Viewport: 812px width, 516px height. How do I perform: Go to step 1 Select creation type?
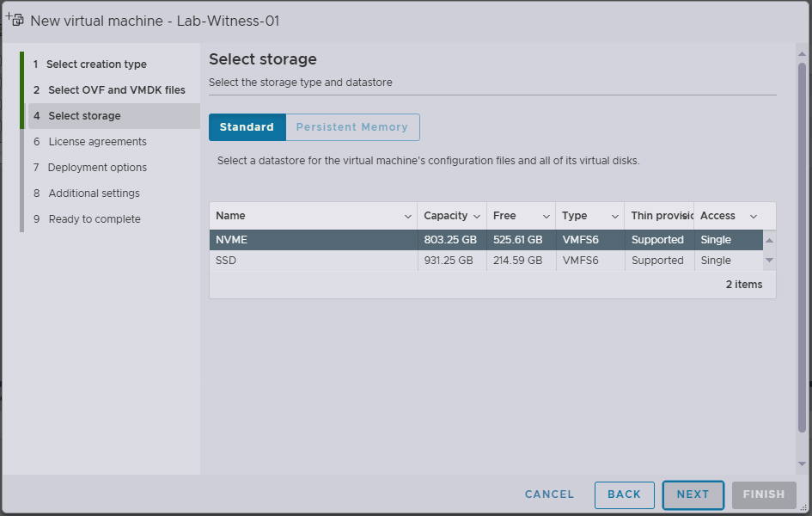(96, 64)
